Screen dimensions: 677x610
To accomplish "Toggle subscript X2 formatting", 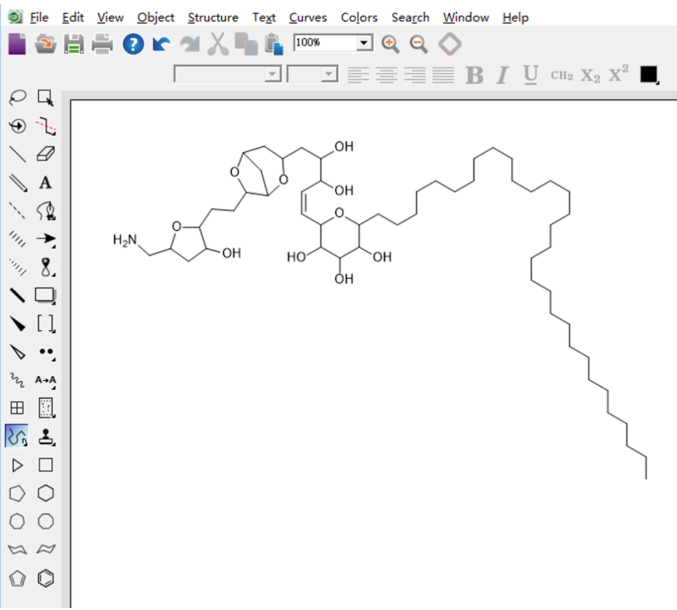I will coord(590,76).
